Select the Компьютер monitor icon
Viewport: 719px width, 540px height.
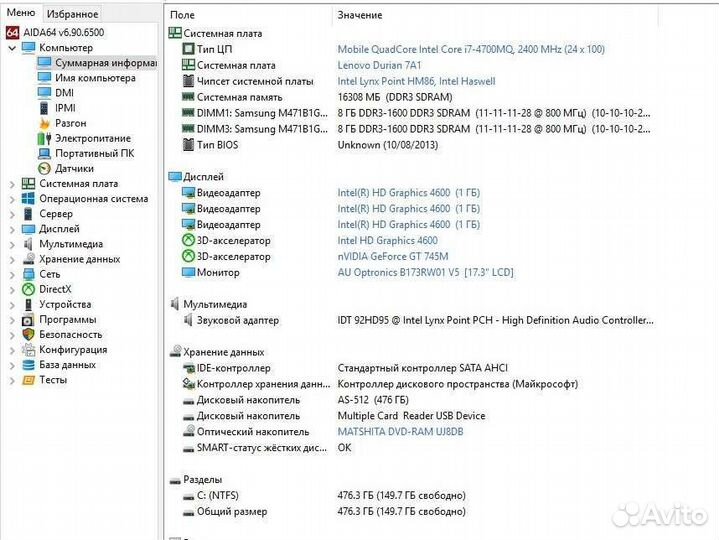[x=28, y=47]
